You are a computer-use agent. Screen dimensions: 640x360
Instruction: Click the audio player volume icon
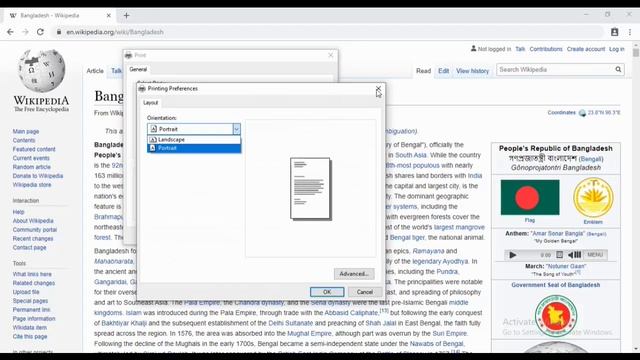tap(575, 255)
